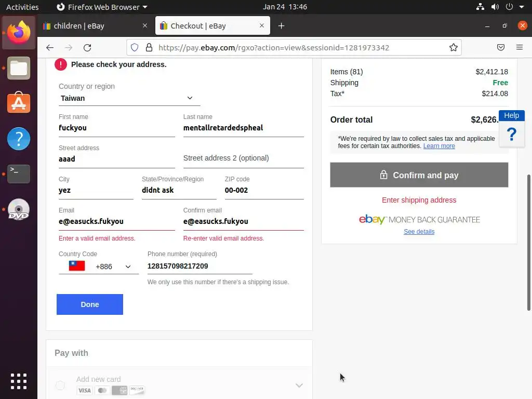Open the tracking protection shield icon
This screenshot has height=399, width=532.
click(x=135, y=47)
